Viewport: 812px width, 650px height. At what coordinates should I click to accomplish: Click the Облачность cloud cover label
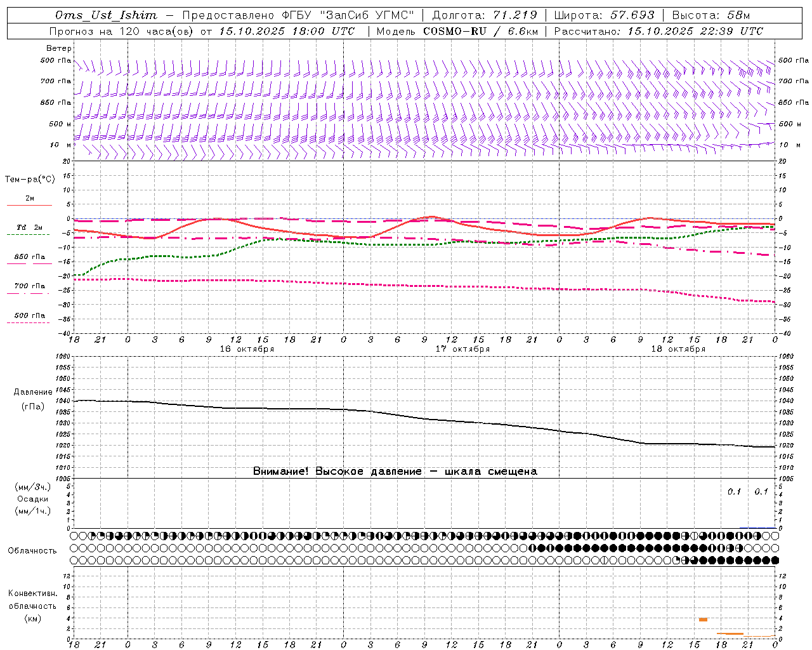pos(32,551)
